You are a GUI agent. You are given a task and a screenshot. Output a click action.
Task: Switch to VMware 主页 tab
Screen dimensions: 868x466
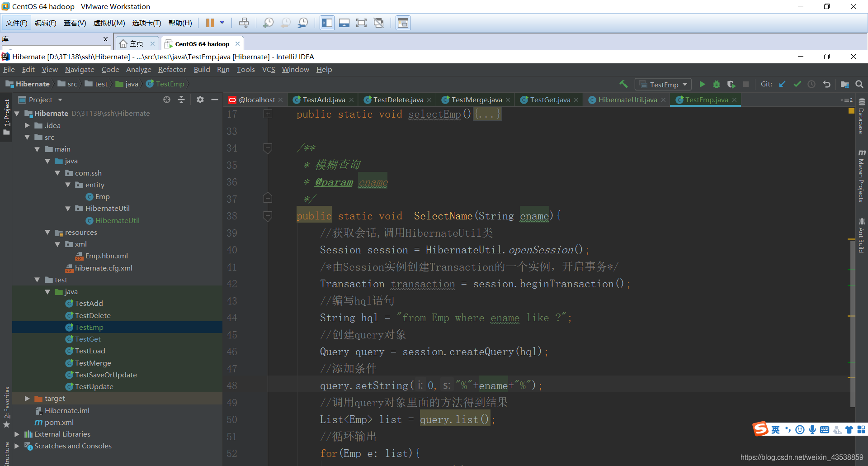click(136, 43)
